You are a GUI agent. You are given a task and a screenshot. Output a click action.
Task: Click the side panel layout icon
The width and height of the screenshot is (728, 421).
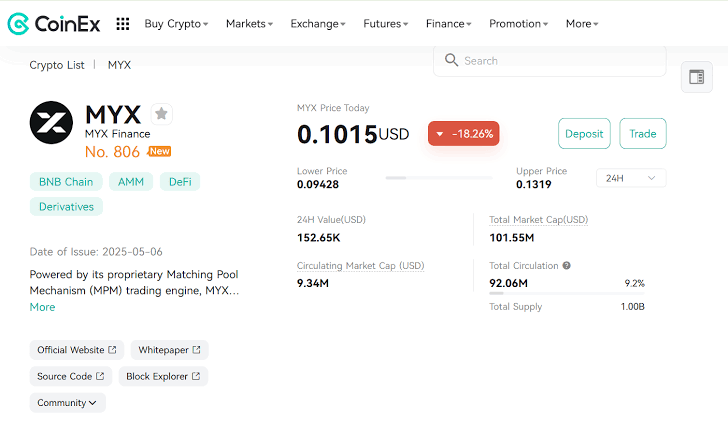click(696, 77)
